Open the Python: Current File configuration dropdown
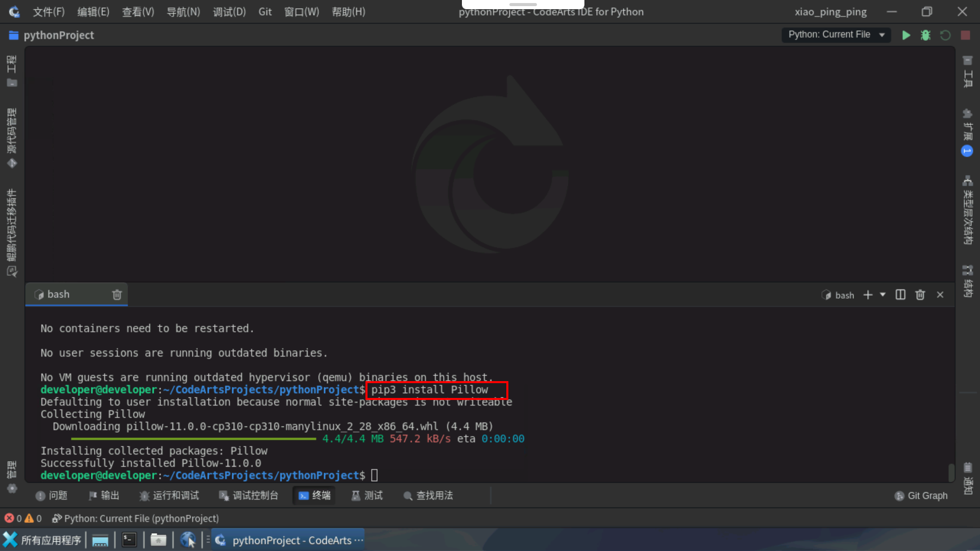The height and width of the screenshot is (551, 980). 836,35
